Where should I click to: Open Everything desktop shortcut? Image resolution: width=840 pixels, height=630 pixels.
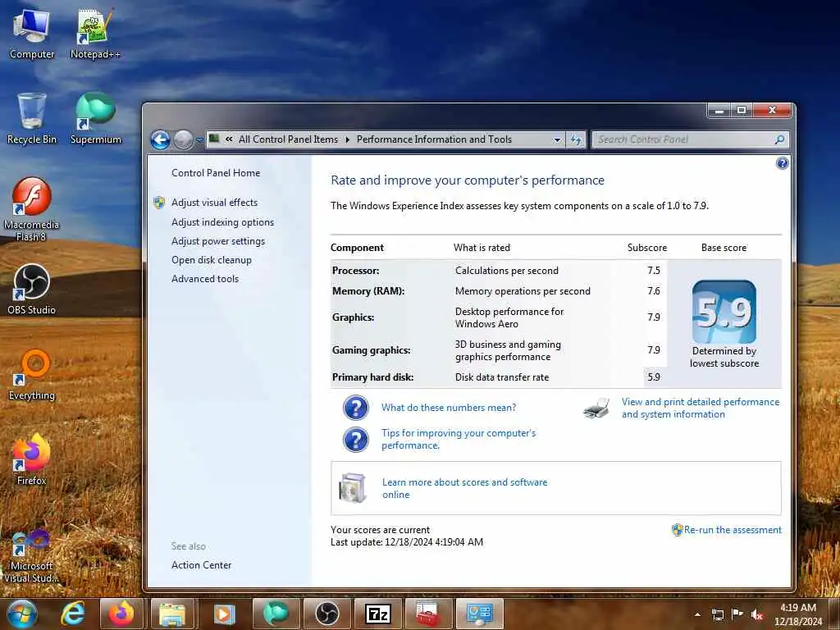pos(32,375)
